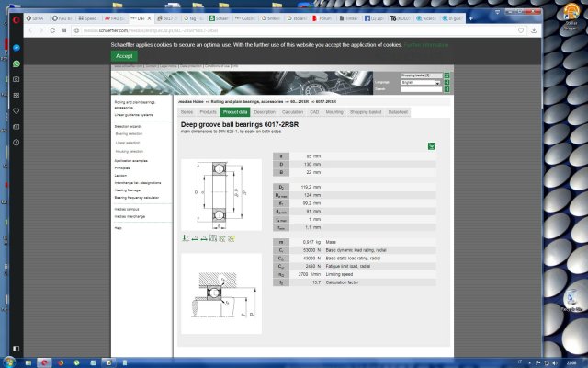This screenshot has width=588, height=368.
Task: Click green button beside Language dropdown
Action: pyautogui.click(x=447, y=82)
